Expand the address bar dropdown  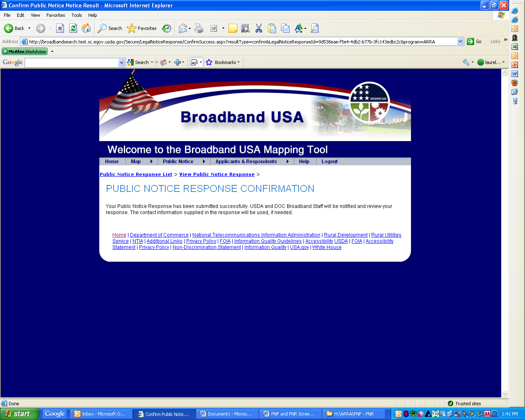click(x=460, y=41)
